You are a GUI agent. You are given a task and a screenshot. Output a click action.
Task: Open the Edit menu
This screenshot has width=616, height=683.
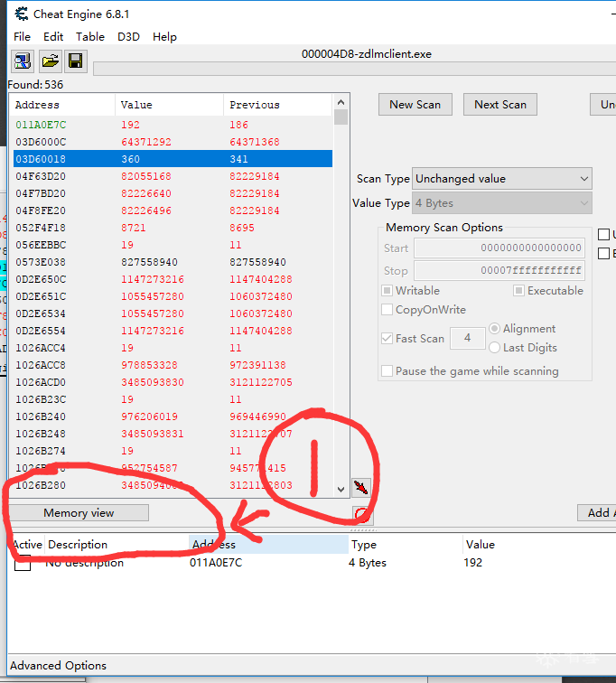(53, 36)
